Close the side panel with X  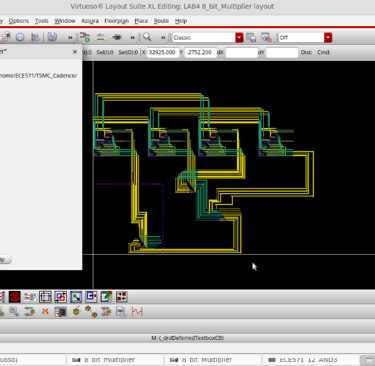75,52
